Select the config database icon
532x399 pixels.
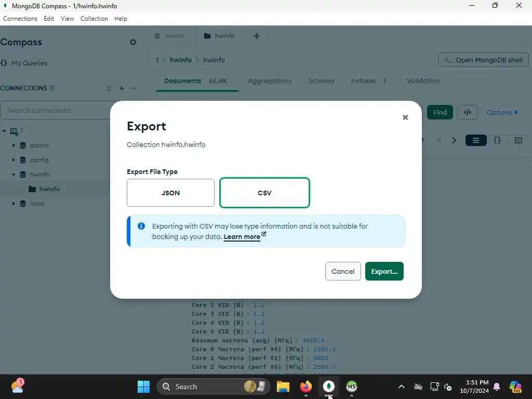pyautogui.click(x=23, y=160)
